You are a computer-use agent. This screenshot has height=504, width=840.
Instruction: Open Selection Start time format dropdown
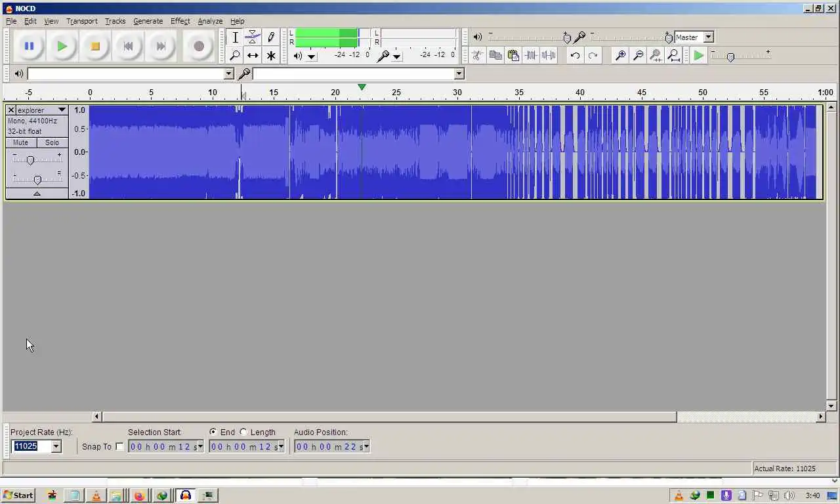click(200, 447)
